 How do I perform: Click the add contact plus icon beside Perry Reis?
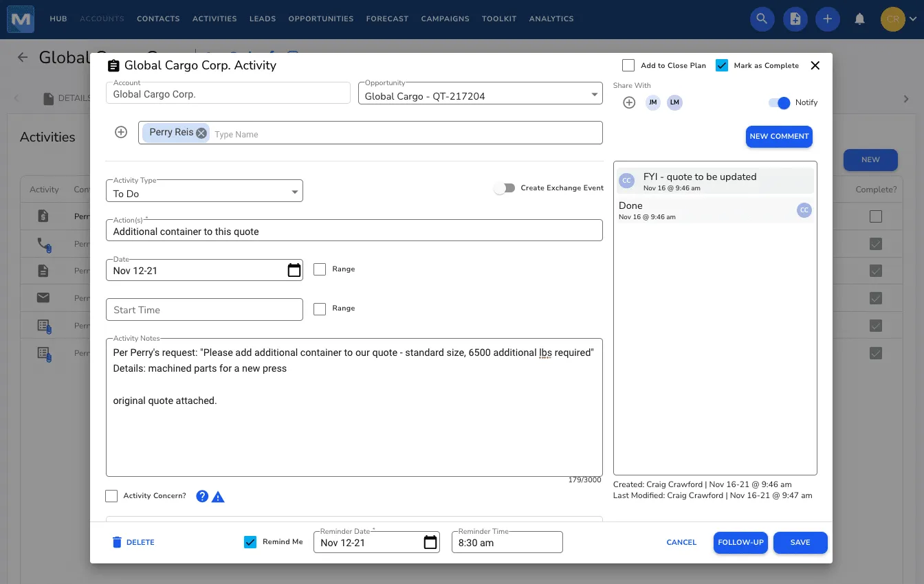point(121,132)
